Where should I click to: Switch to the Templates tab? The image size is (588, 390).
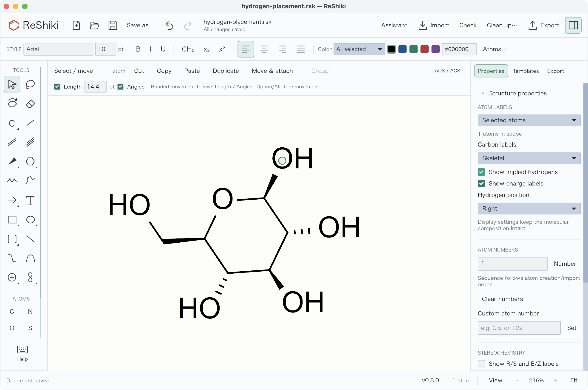[525, 71]
